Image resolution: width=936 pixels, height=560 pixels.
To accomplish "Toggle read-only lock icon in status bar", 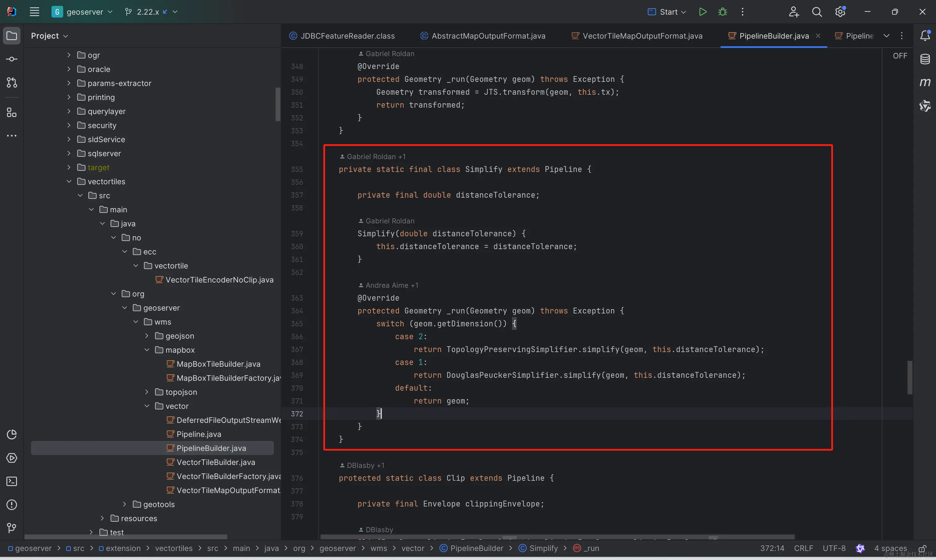I will [922, 548].
